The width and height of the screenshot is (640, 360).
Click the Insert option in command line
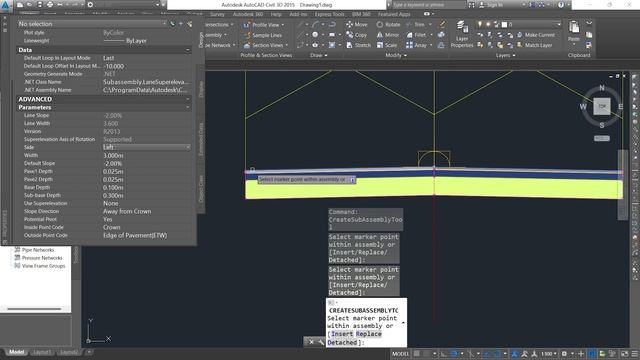[x=342, y=334]
